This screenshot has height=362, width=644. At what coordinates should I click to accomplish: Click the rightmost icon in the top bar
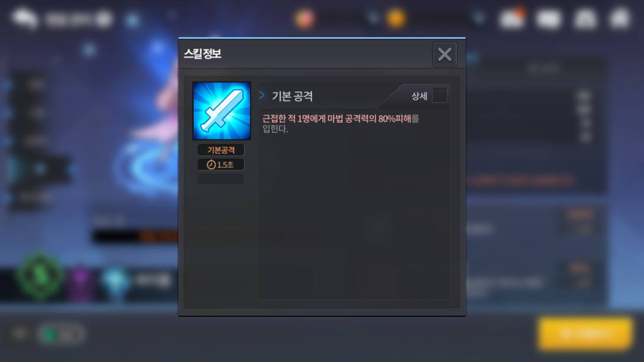tap(620, 18)
